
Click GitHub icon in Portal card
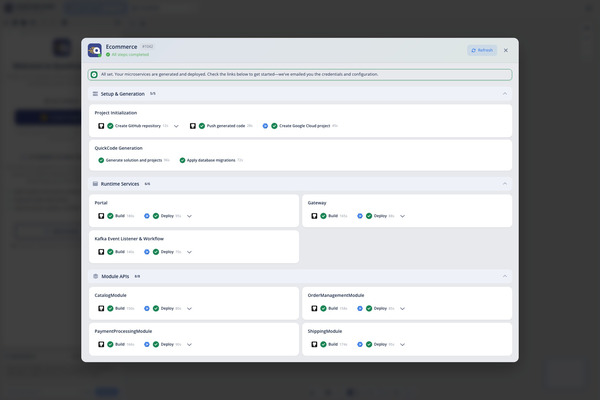101,216
